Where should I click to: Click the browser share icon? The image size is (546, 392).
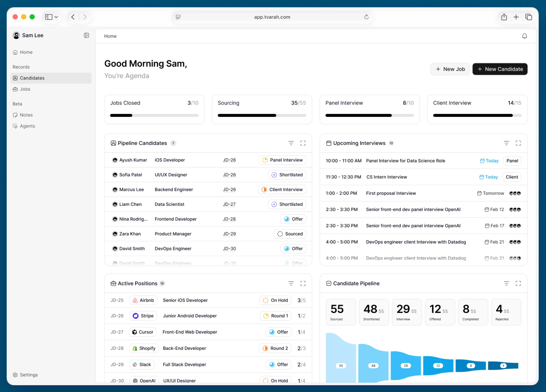click(x=504, y=17)
